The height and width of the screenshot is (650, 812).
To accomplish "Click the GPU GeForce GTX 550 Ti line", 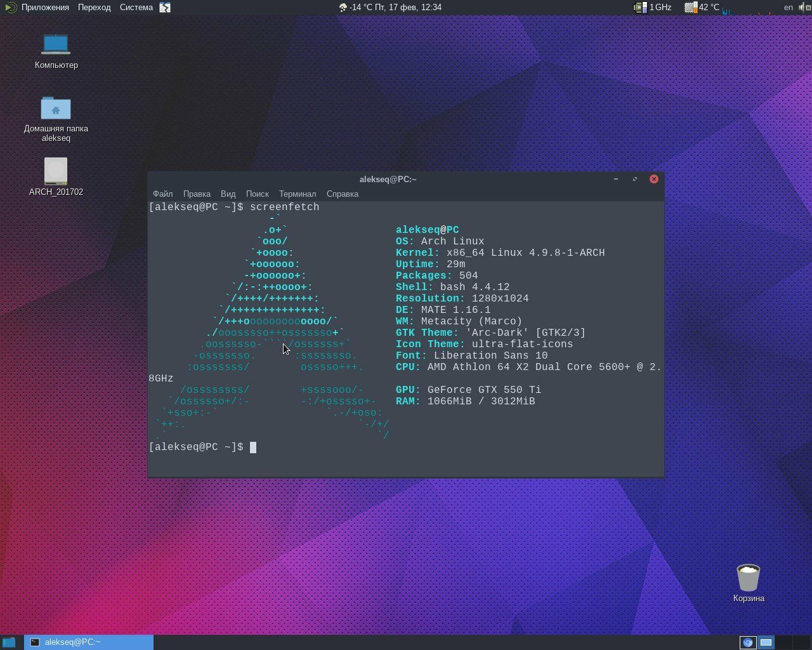I will [x=468, y=390].
